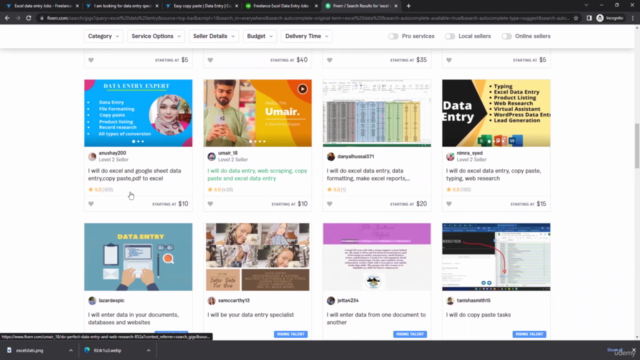Open danyalhussai371 seller avatar

point(331,156)
